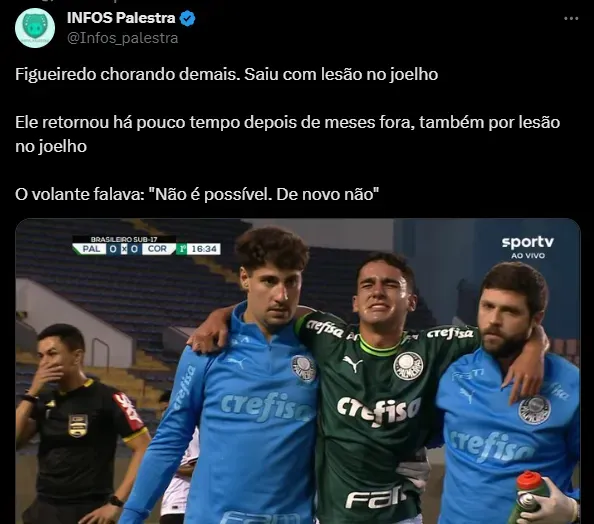This screenshot has width=594, height=524.
Task: Click the water bottle in medic's hand
Action: click(531, 497)
